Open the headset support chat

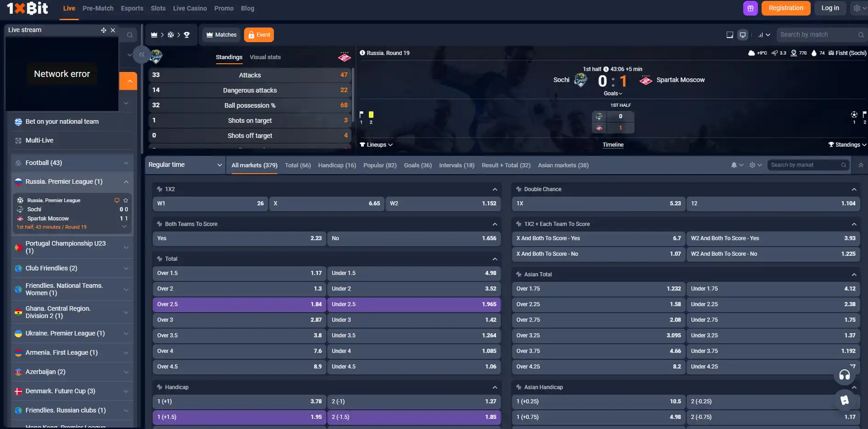point(845,375)
